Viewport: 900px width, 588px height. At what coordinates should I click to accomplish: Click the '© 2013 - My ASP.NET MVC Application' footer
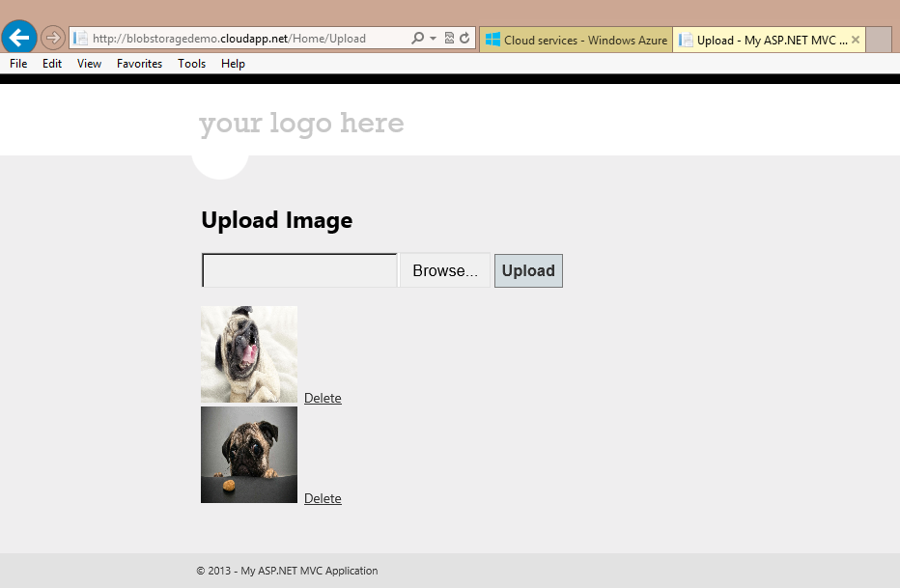[287, 571]
